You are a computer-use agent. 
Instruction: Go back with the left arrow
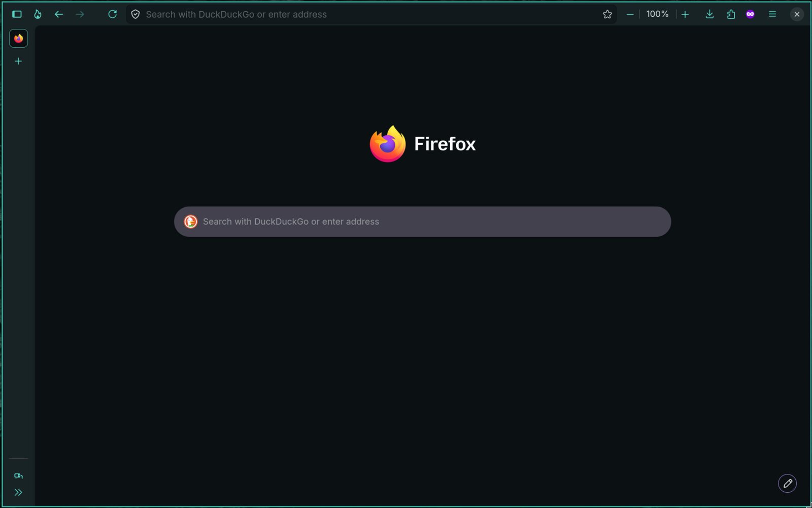pos(59,14)
